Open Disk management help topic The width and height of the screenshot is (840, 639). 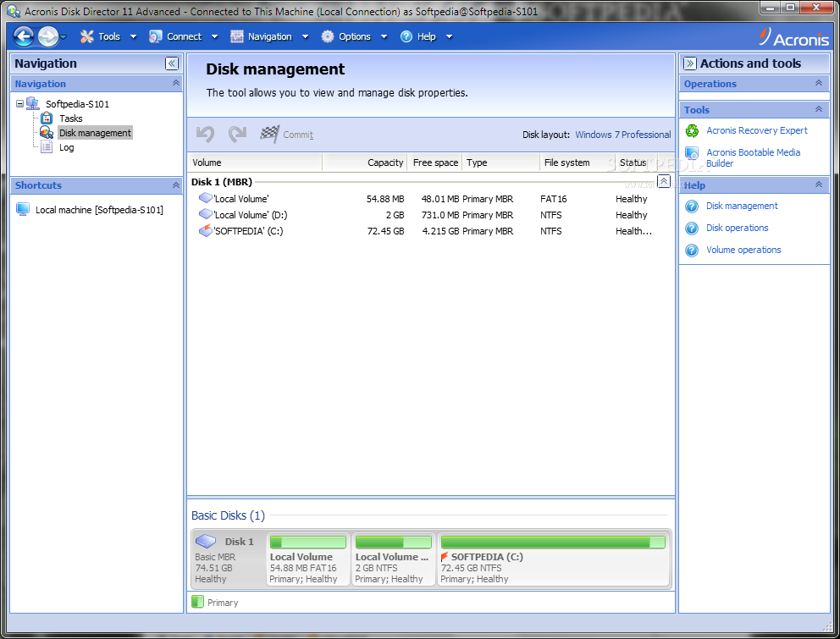[742, 207]
